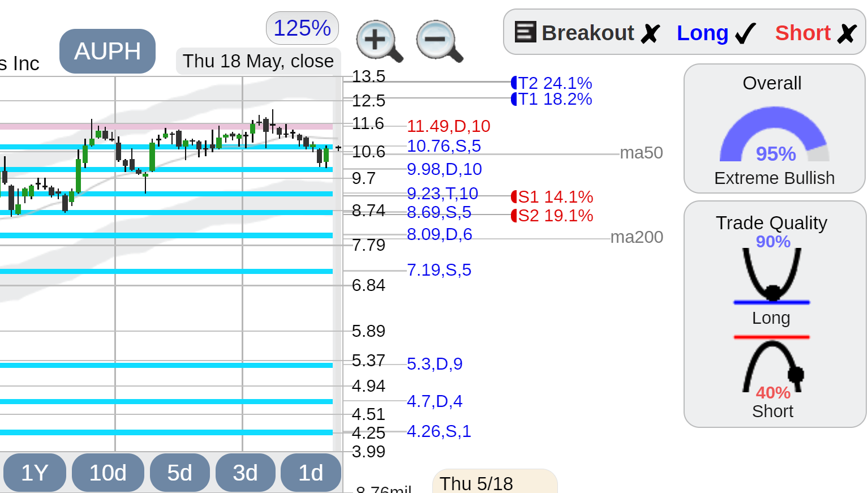Screen dimensions: 868x493
Task: Open the 125% zoom level selector
Action: point(302,28)
